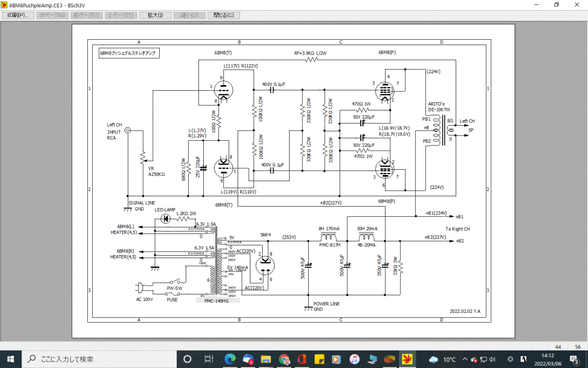Viewport: 588px width, 368px height.
Task: Open the Microsoft Office taskbar icon
Action: click(302, 359)
